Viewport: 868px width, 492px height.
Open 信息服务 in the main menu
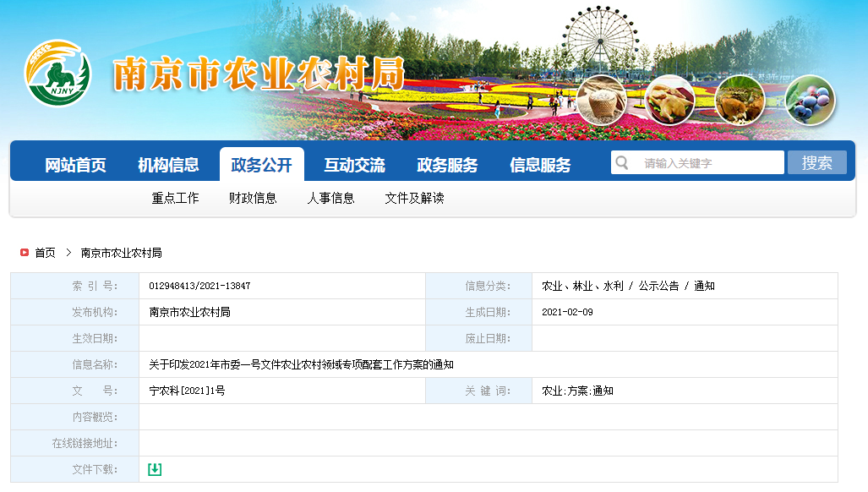point(540,165)
